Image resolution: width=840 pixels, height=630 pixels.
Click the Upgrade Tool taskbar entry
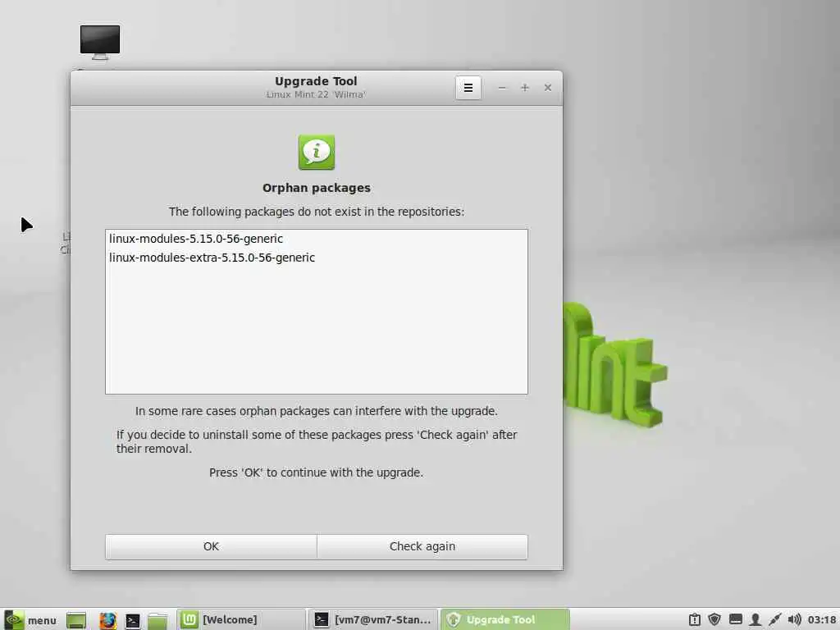coord(505,620)
